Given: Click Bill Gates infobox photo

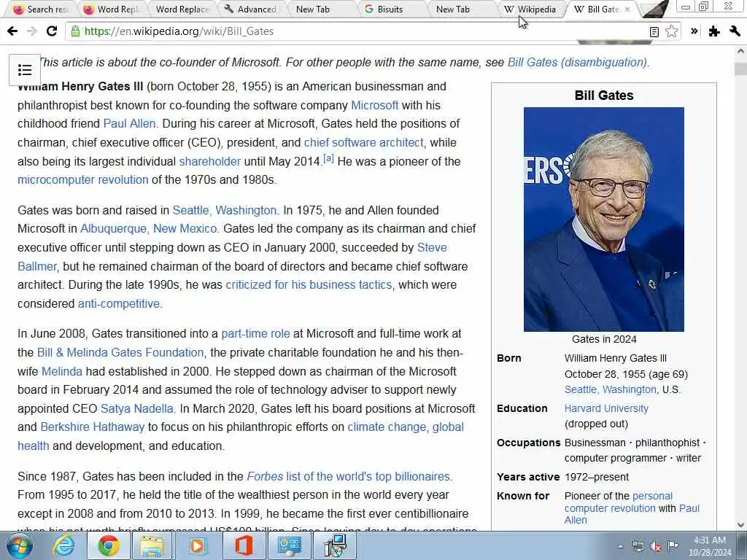Looking at the screenshot, I should click(603, 219).
